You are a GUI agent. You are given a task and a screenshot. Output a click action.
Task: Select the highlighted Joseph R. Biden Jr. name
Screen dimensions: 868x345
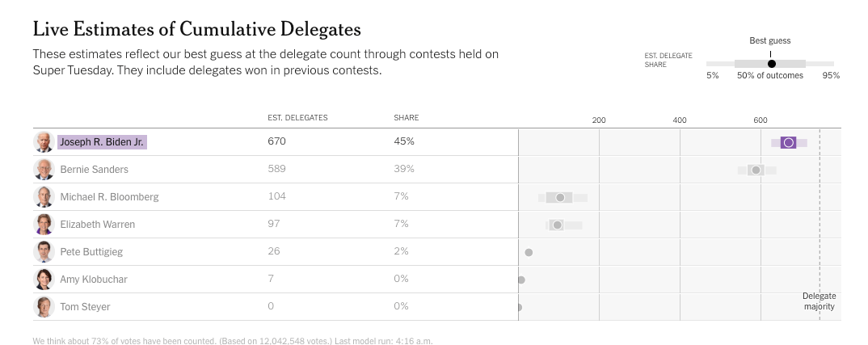pos(102,142)
